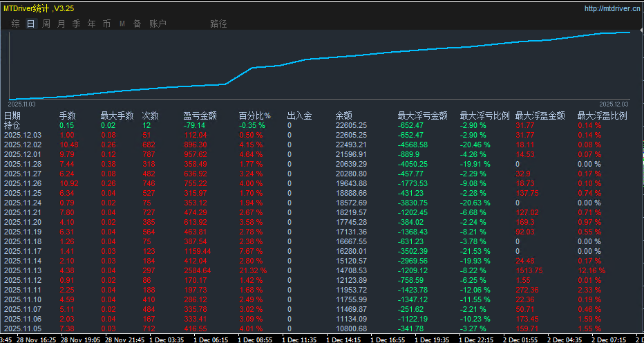
Task: Click the 手数 column header
Action: (68, 116)
